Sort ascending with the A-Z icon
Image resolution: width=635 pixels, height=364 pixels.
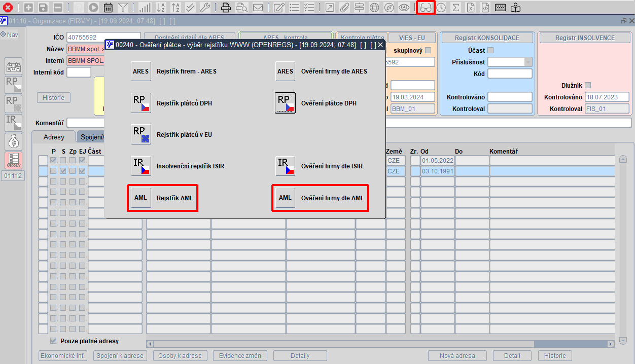point(160,8)
